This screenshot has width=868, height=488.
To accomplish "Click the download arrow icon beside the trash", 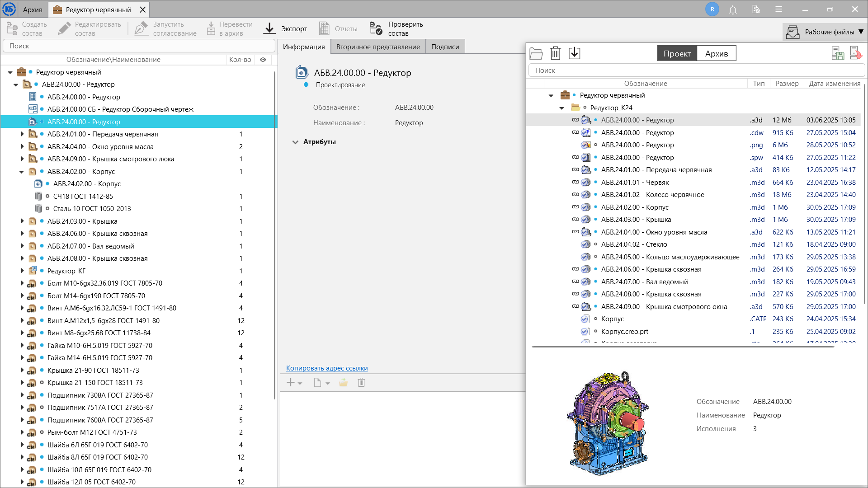I will (574, 53).
